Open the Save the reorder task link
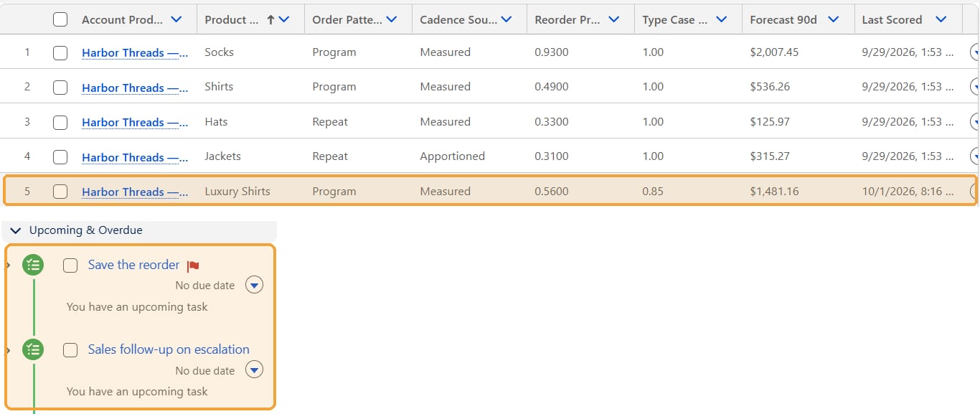 click(133, 265)
